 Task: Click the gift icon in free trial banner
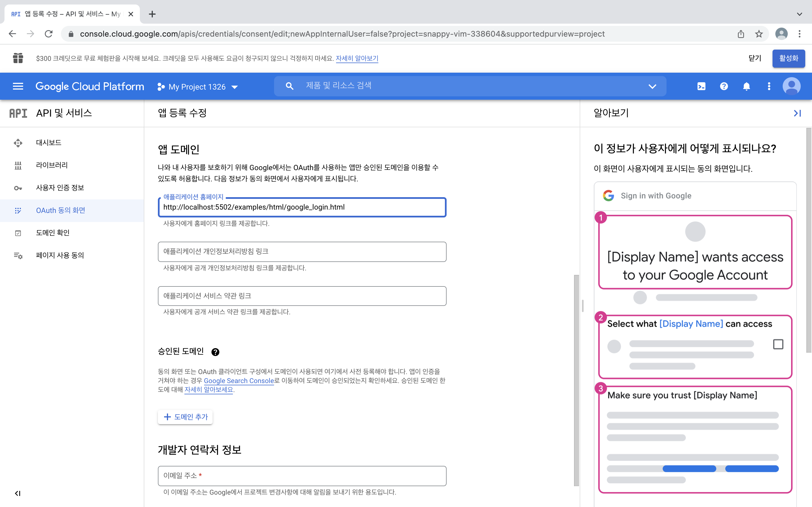[18, 58]
